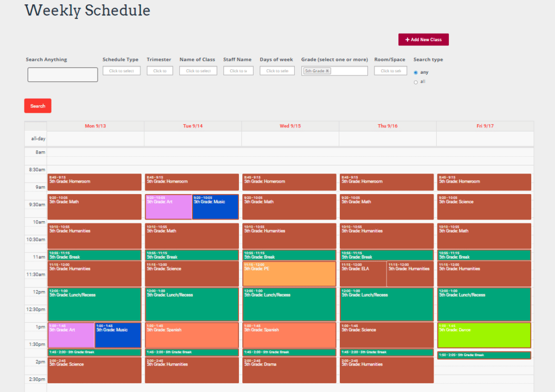Open Monday's Lunch/Recess block
Image resolution: width=555 pixels, height=392 pixels.
(x=94, y=305)
